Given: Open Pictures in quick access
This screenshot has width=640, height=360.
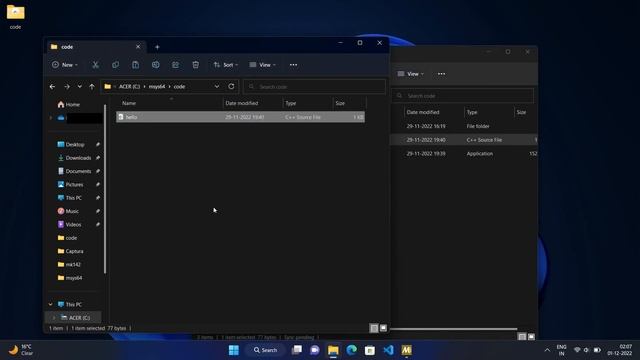Looking at the screenshot, I should [70, 184].
